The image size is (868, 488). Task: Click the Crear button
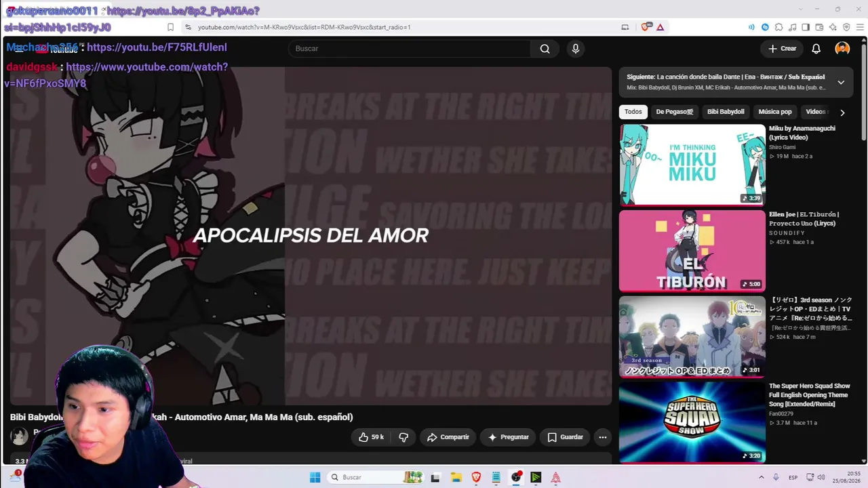[782, 49]
